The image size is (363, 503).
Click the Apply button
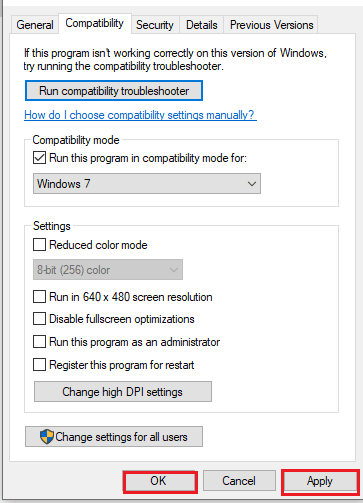click(x=320, y=481)
